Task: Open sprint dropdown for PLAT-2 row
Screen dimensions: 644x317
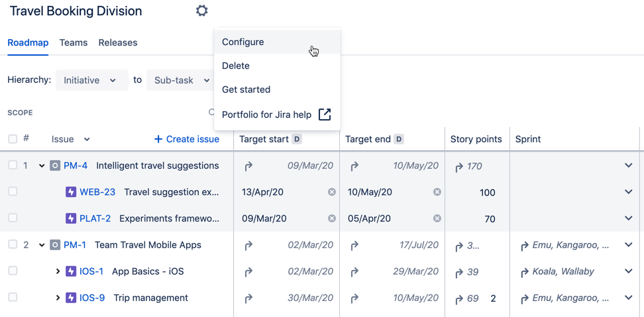Action: (628, 218)
